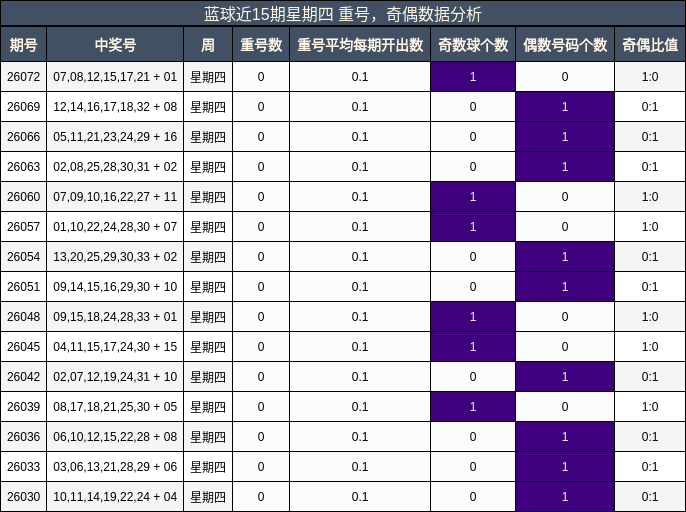Viewport: 686px width, 512px height.
Task: Click winning numbers 10,11,14,19,22,24 + 04
Action: pos(115,497)
